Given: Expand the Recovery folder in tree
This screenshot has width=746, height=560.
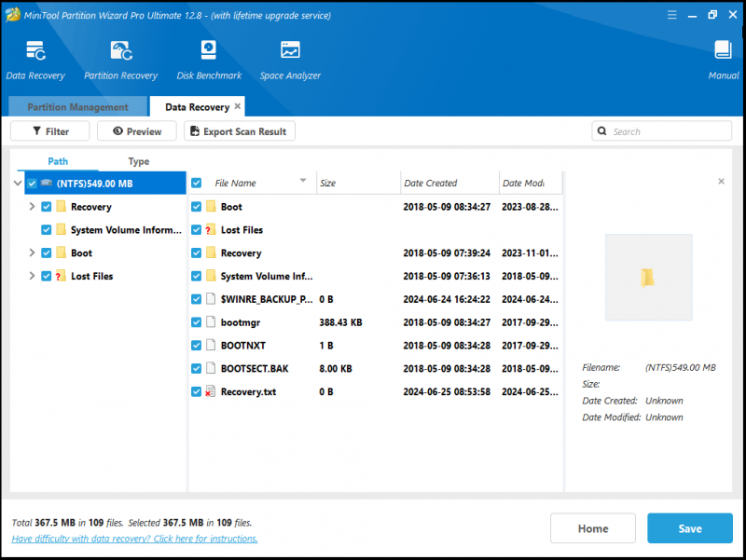Looking at the screenshot, I should [x=32, y=206].
